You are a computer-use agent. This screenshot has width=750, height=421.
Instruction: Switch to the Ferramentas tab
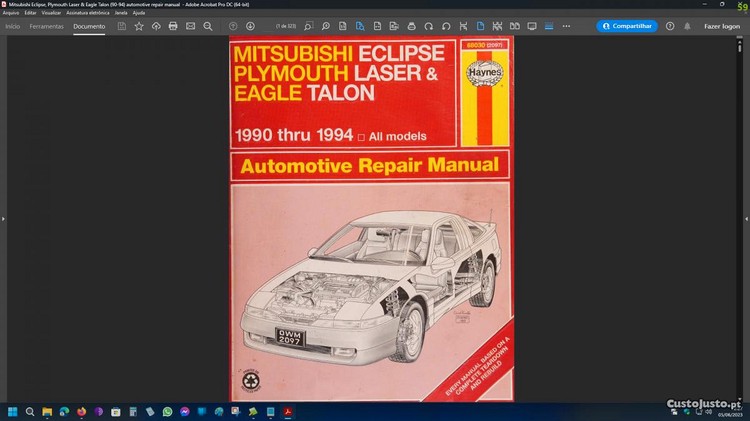[46, 26]
